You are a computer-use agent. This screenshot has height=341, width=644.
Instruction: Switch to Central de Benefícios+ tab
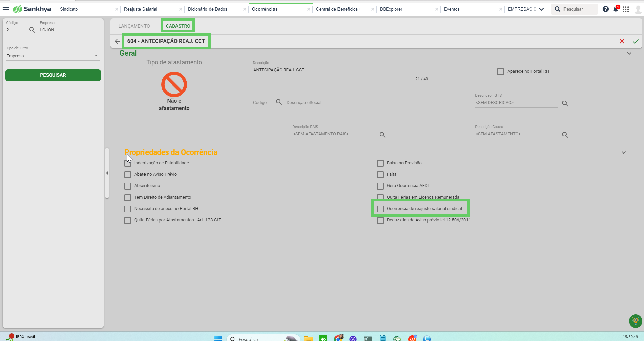338,9
